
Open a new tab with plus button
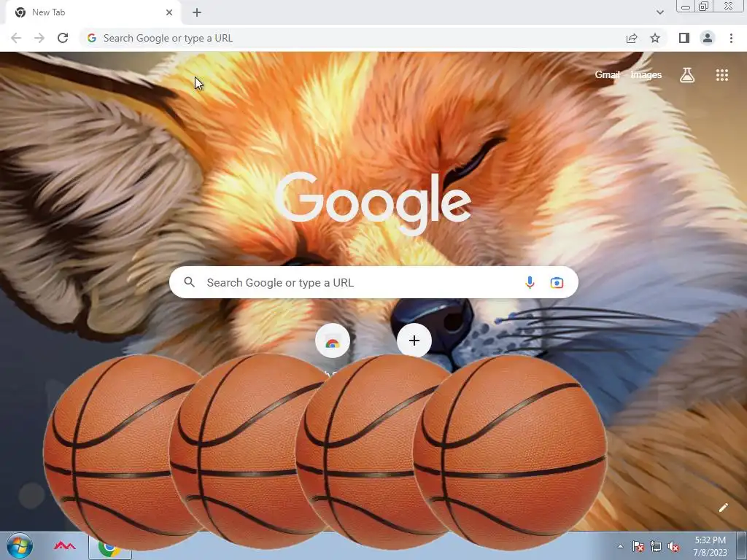pyautogui.click(x=197, y=12)
